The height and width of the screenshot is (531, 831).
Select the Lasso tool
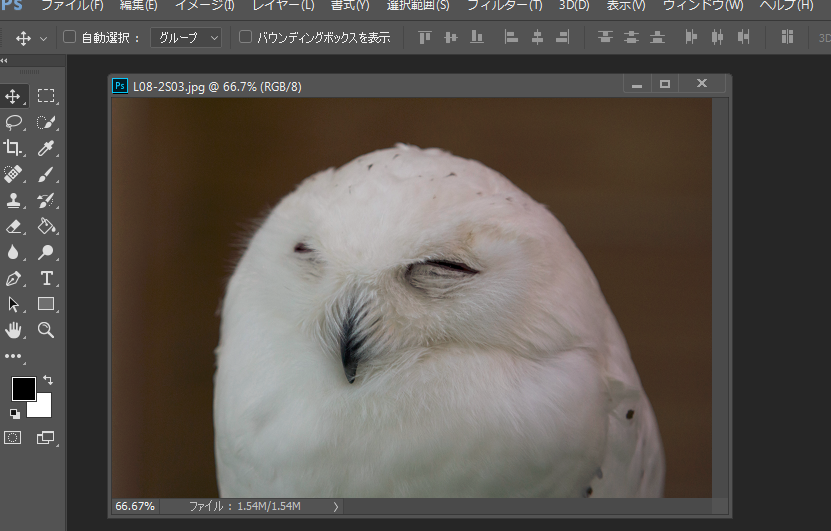tap(14, 122)
